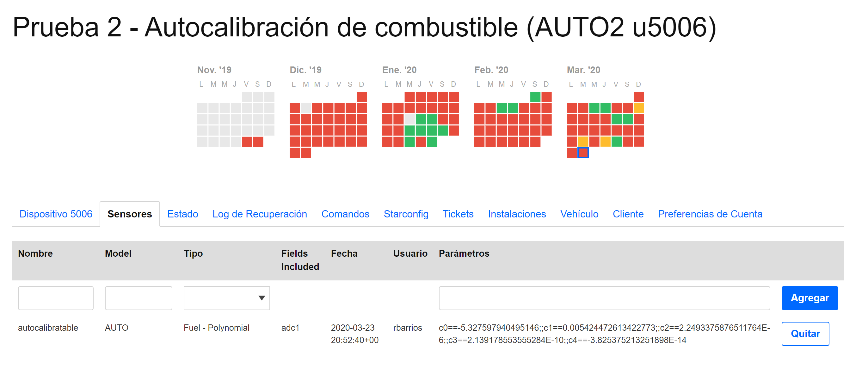The width and height of the screenshot is (868, 376).
Task: View the Tickets tab
Action: tap(458, 214)
